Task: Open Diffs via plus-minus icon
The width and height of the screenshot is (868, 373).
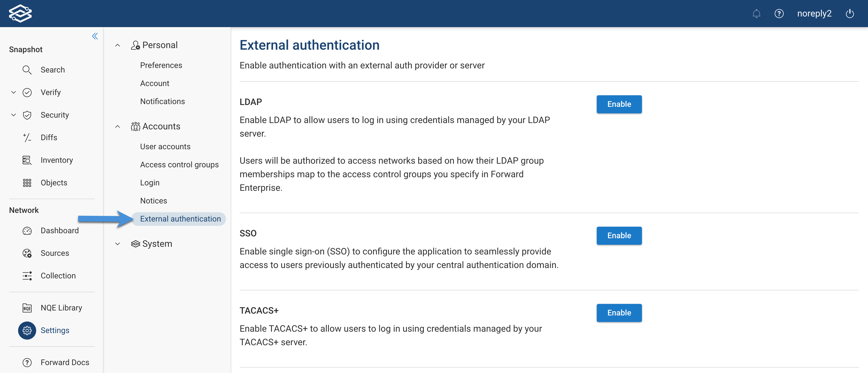Action: pyautogui.click(x=27, y=137)
